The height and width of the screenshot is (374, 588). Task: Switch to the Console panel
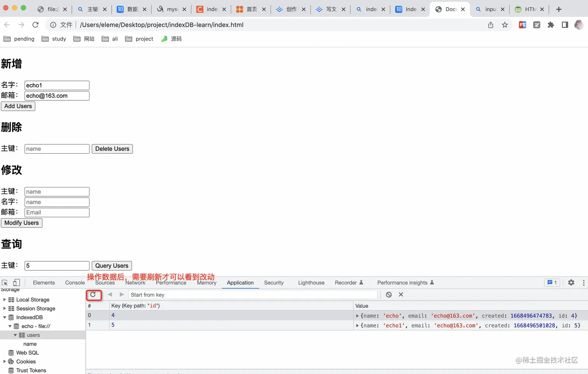(x=75, y=283)
